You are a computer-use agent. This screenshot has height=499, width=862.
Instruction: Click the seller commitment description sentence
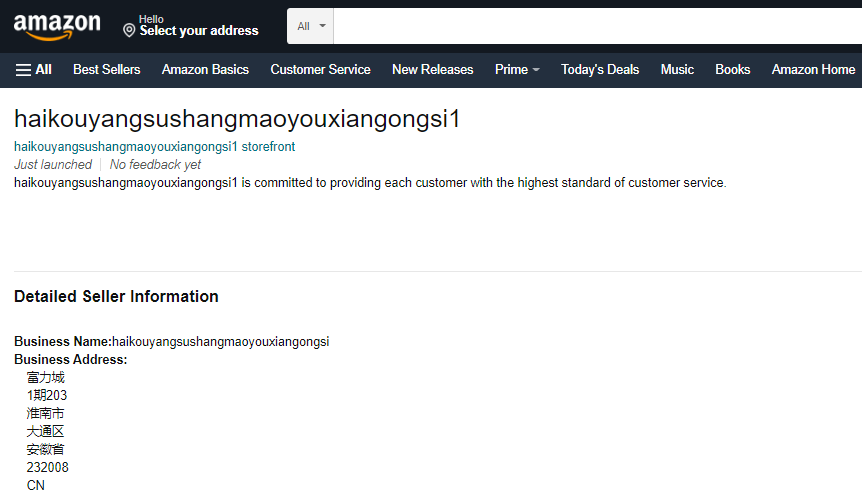click(370, 183)
